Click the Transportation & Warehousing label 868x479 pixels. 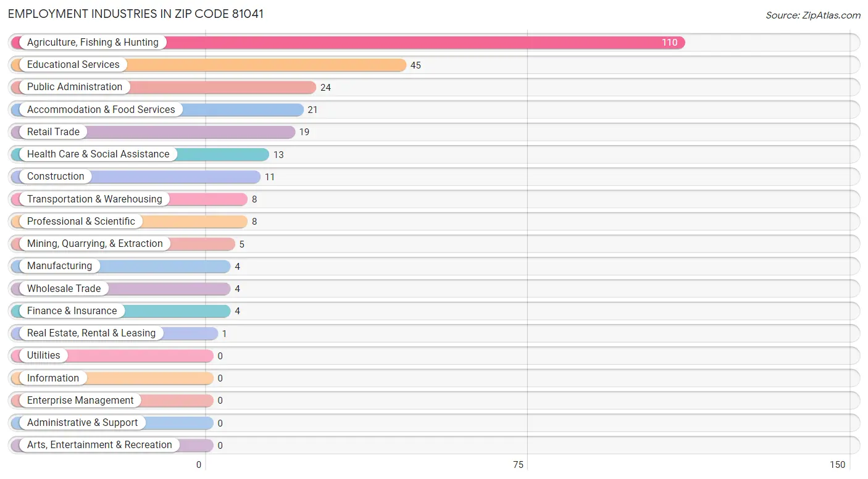coord(94,199)
